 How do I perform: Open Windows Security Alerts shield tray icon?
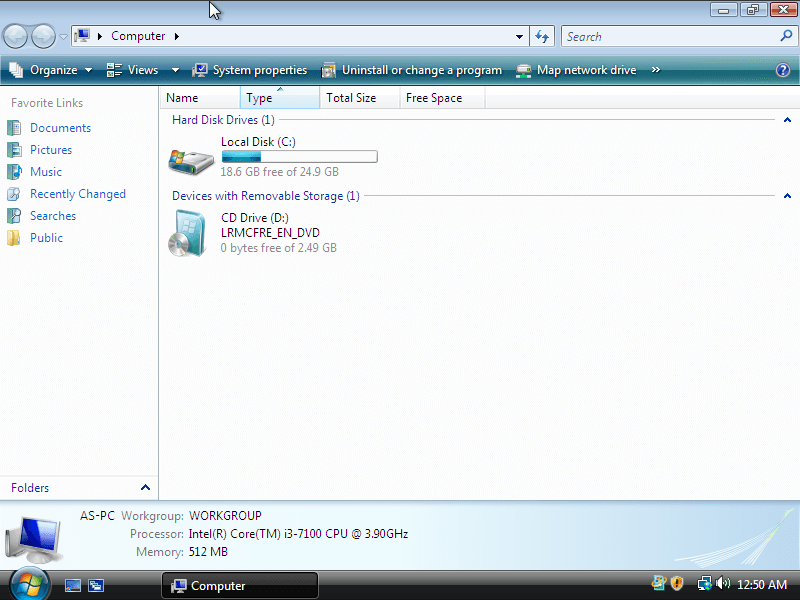click(x=677, y=583)
